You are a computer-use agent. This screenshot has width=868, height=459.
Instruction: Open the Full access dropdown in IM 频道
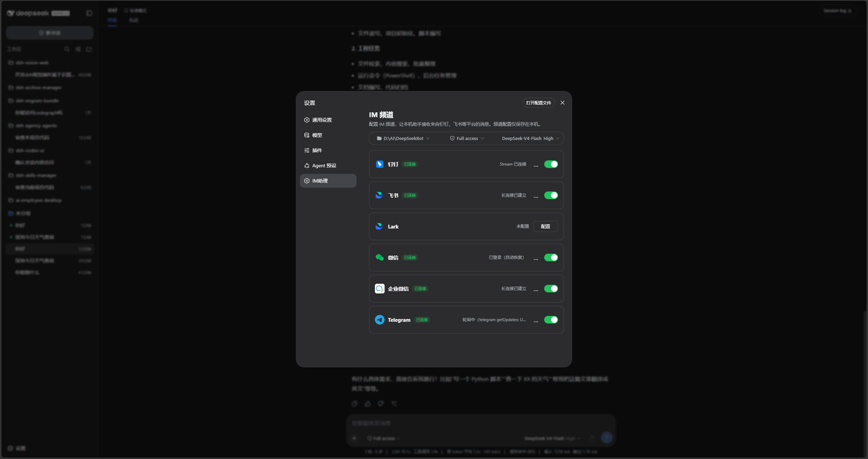click(467, 138)
